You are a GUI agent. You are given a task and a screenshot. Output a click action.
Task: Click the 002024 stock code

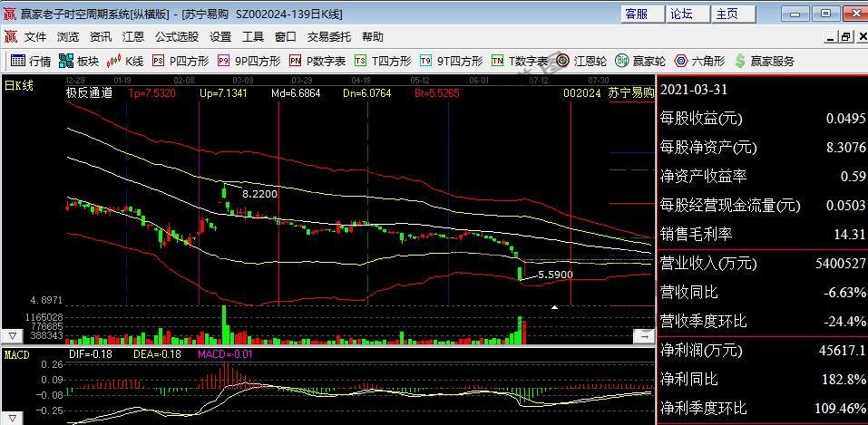[x=581, y=93]
